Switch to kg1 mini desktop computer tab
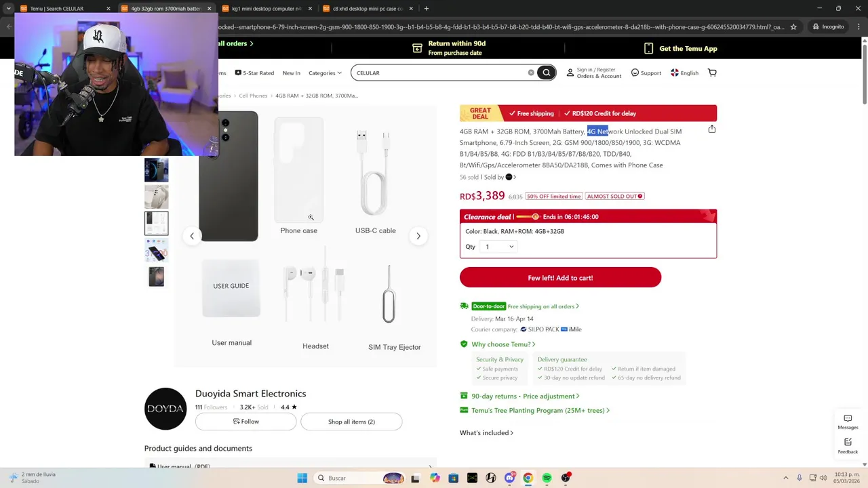868x488 pixels. [x=267, y=9]
